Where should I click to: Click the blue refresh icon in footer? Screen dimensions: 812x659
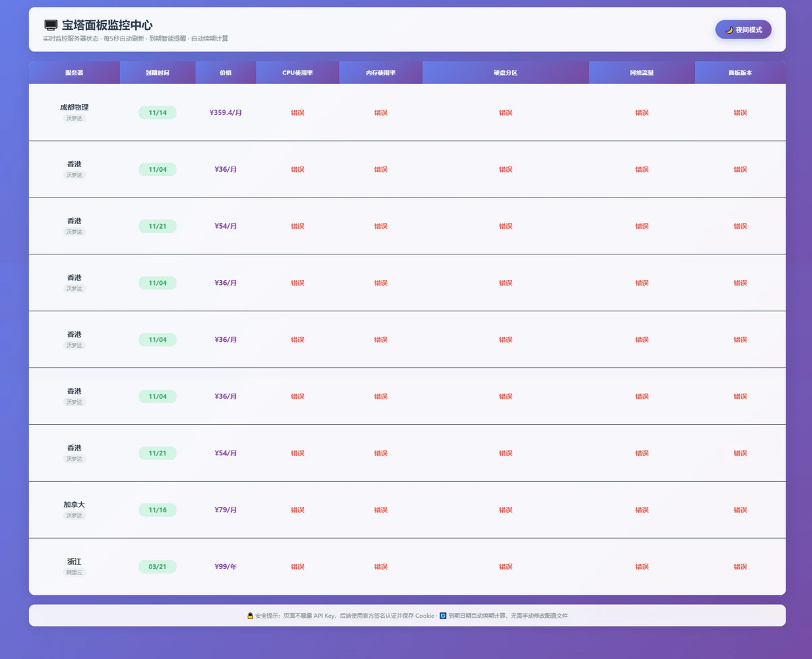click(x=443, y=616)
